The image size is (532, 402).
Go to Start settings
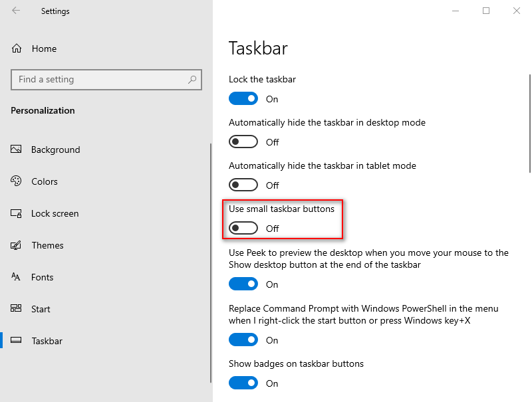pyautogui.click(x=41, y=309)
